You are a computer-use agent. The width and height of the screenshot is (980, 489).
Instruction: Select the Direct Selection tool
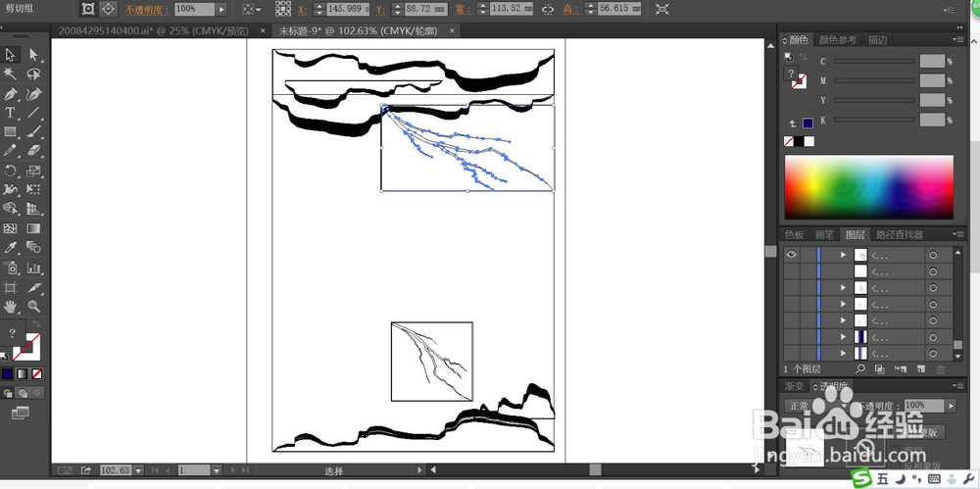coord(33,55)
